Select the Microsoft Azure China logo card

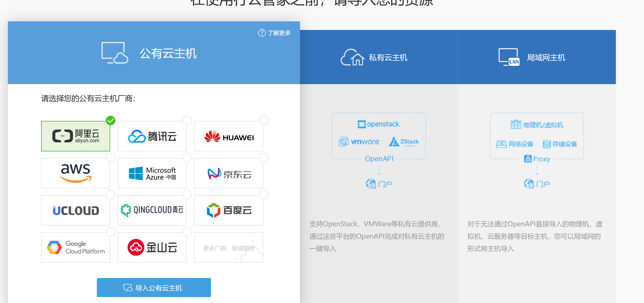click(152, 173)
